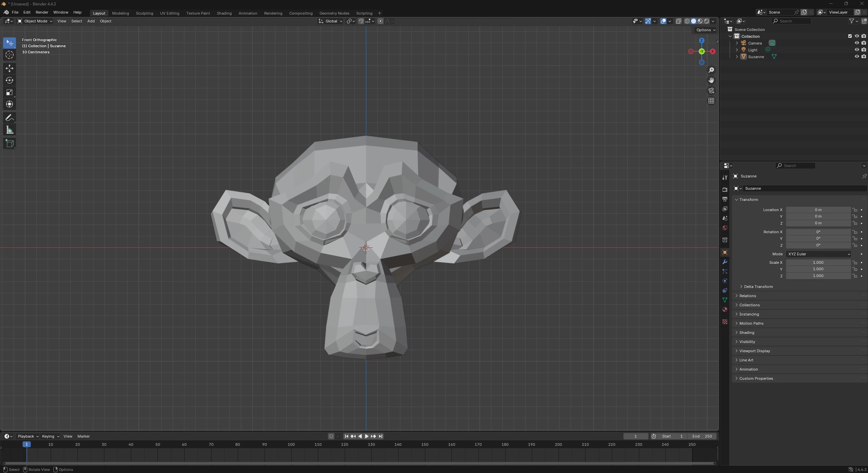Select the Scale tool
Screen dimensions: 868x473
click(10, 92)
